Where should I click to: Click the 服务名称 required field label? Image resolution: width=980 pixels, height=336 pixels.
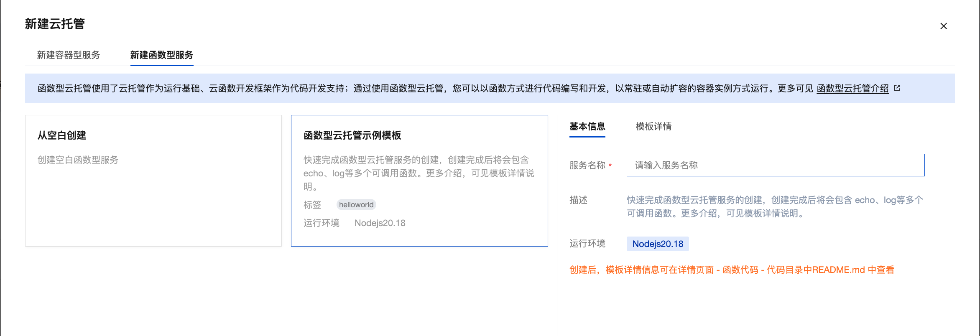pos(587,165)
